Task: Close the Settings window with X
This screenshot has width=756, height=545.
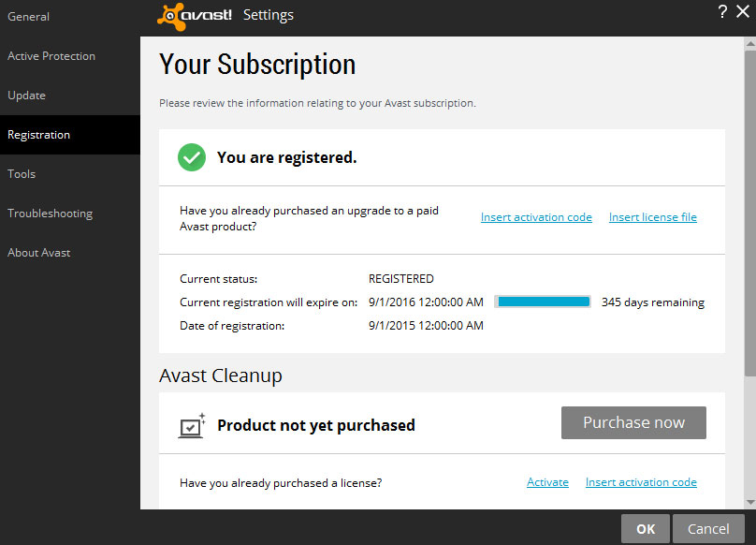Action: (743, 11)
